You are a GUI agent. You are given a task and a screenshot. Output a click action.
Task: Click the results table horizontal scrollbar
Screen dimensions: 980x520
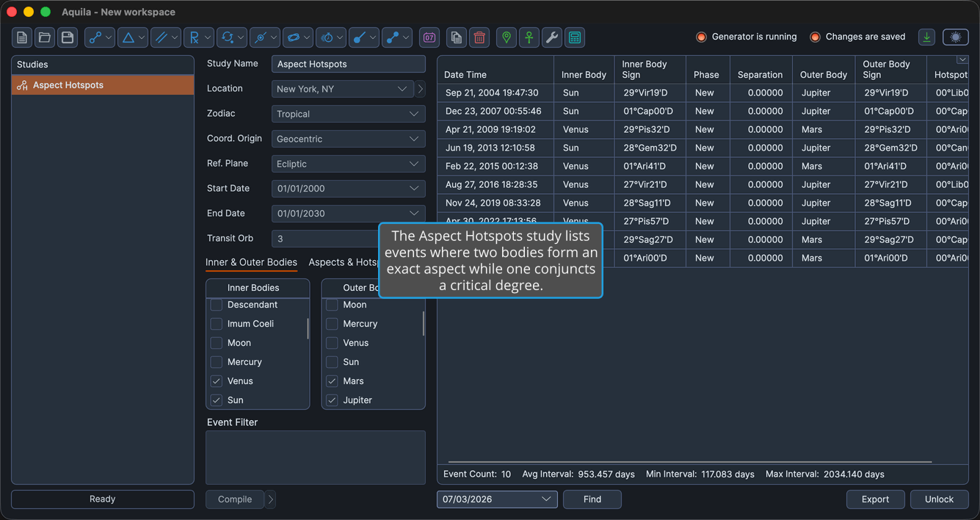[690, 462]
